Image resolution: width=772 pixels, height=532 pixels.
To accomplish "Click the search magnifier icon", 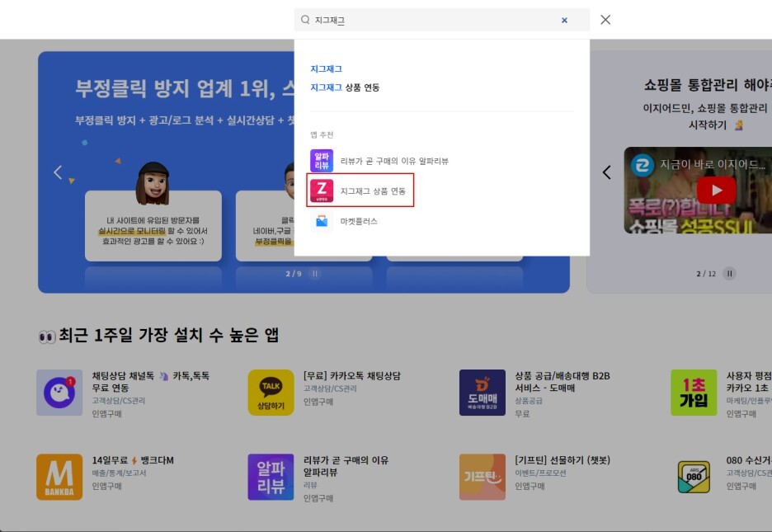I will (x=305, y=20).
